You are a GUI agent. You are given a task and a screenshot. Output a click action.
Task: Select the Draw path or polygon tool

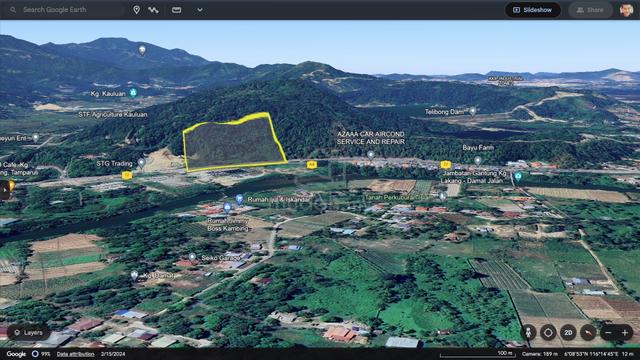pyautogui.click(x=153, y=10)
